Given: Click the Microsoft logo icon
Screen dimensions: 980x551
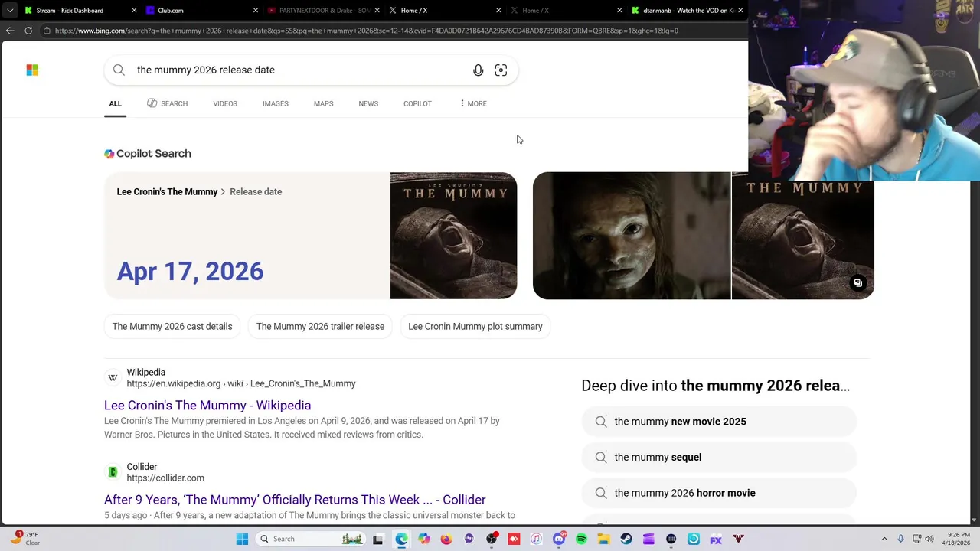Looking at the screenshot, I should pyautogui.click(x=32, y=70).
